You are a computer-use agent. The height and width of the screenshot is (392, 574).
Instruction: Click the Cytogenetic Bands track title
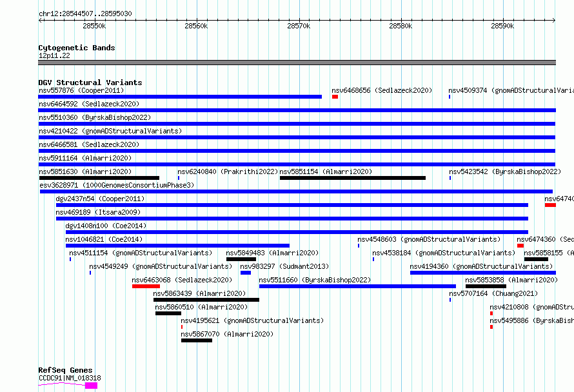point(77,48)
